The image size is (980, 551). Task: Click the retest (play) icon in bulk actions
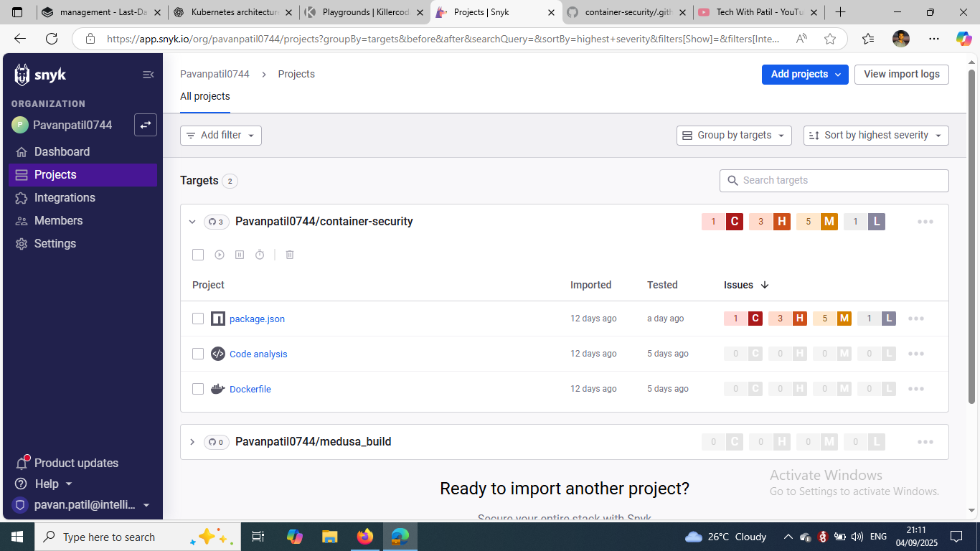click(220, 255)
